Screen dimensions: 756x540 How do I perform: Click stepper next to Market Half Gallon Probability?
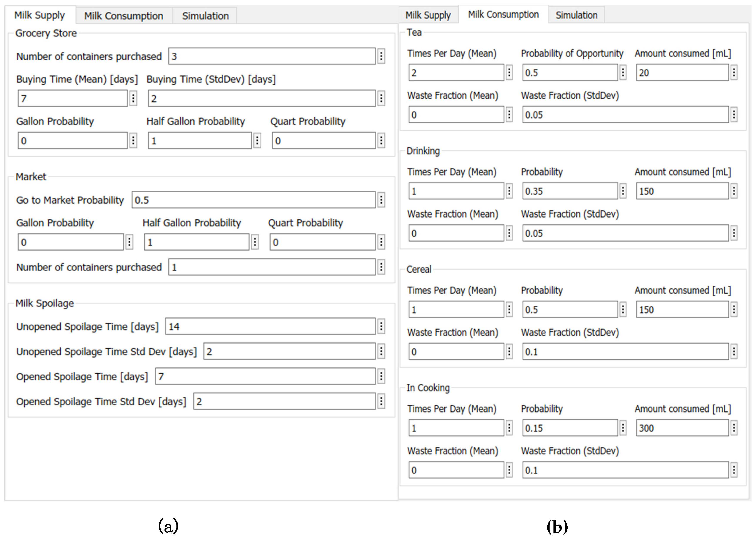pyautogui.click(x=255, y=242)
